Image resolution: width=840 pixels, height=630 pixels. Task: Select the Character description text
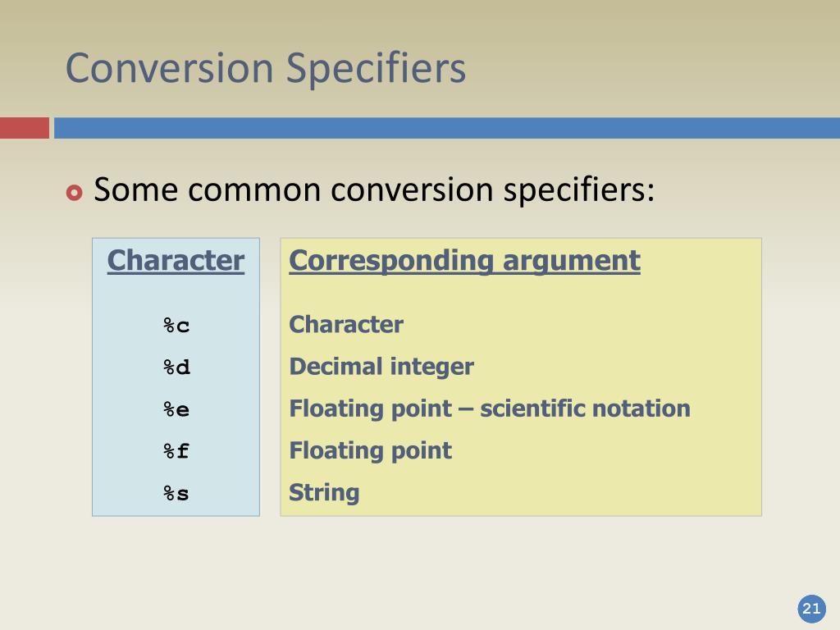[x=346, y=325]
